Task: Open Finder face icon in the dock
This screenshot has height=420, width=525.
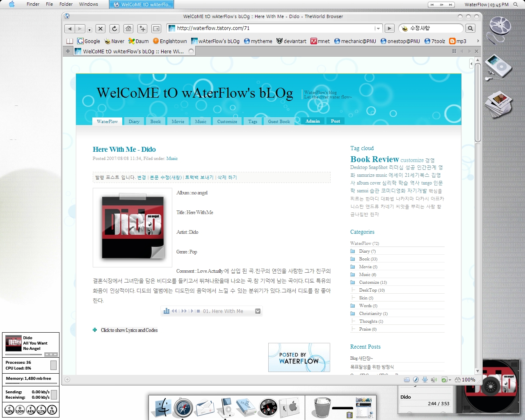Action: click(162, 408)
